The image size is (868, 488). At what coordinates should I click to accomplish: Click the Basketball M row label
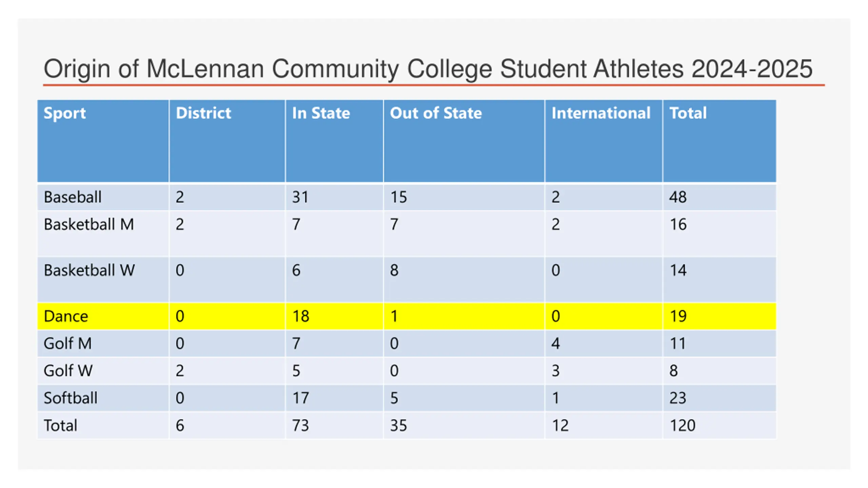[x=89, y=224]
